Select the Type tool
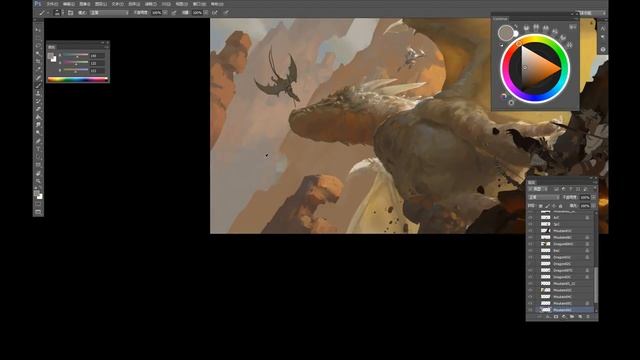Viewport: 640px width, 360px height. (38, 149)
